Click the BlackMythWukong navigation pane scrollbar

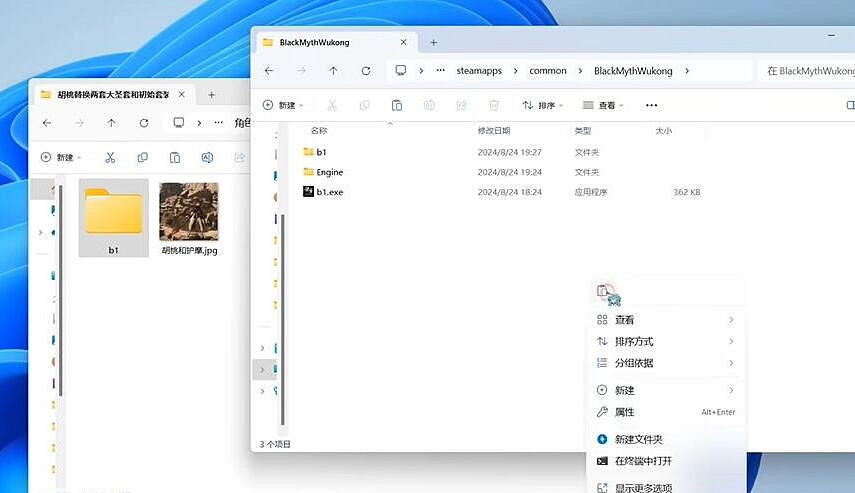click(x=282, y=319)
